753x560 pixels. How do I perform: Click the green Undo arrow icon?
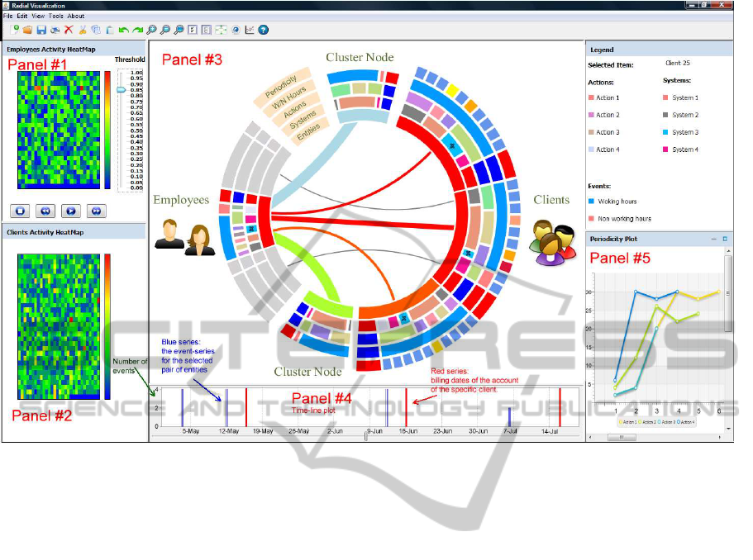[123, 30]
